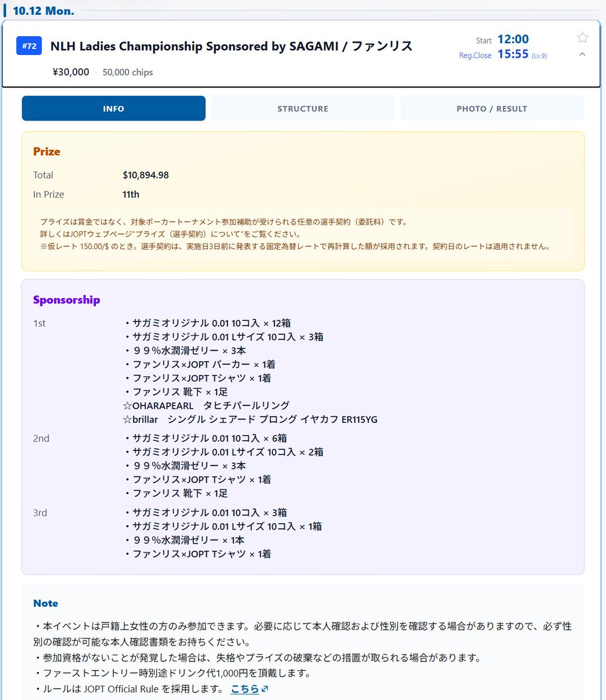This screenshot has height=700, width=606.
Task: Open the PHOTO / RESULT tab
Action: click(x=492, y=108)
